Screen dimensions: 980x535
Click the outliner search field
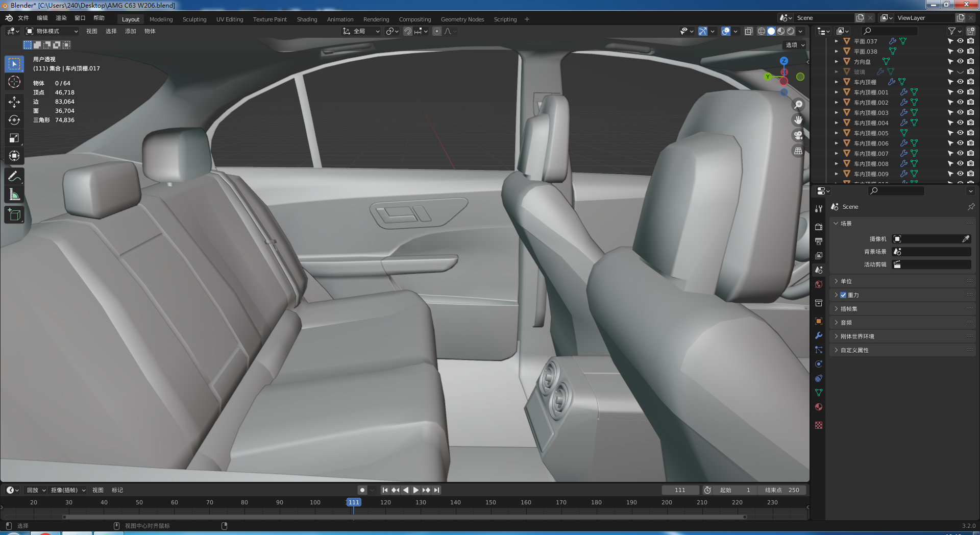889,31
